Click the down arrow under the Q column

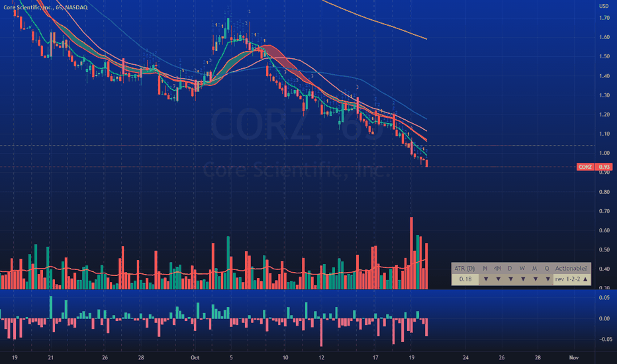click(547, 279)
